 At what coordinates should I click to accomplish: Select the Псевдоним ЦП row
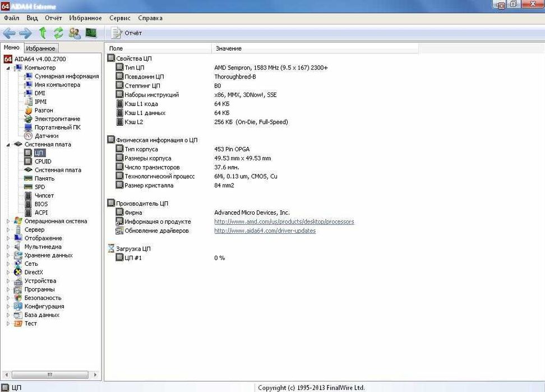(x=186, y=77)
